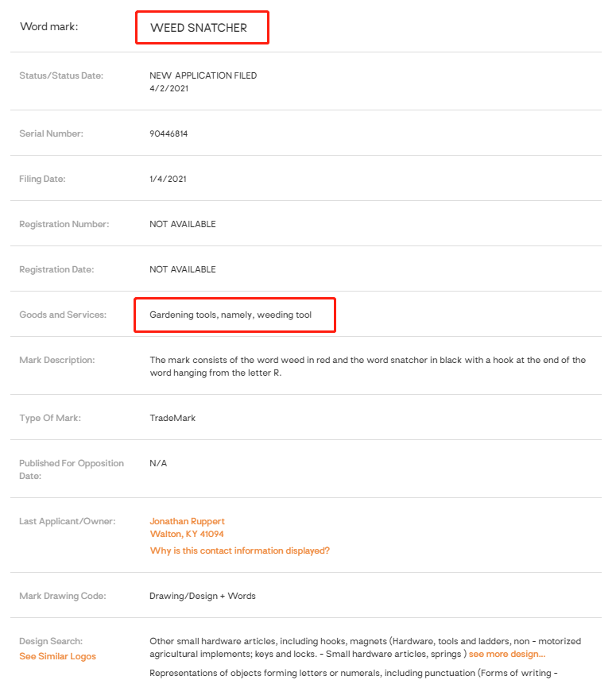Screen dimensions: 616x680
Task: Click the WEED SNATCHER word mark text
Action: 199,28
